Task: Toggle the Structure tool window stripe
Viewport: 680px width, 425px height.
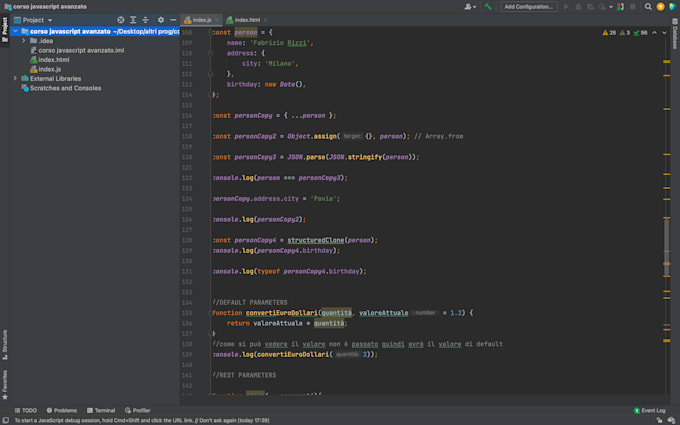Action: [x=5, y=345]
